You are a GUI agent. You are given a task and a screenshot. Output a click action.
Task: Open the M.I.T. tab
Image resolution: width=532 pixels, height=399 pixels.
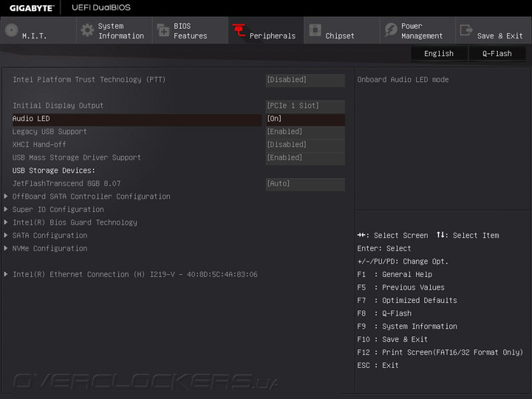coord(38,30)
